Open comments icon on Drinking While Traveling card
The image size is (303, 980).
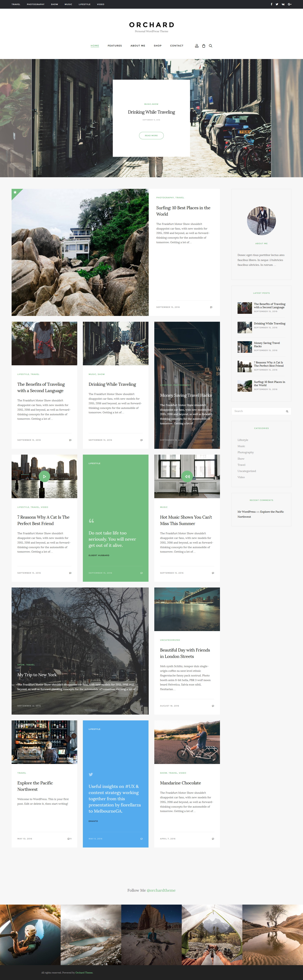tap(141, 440)
